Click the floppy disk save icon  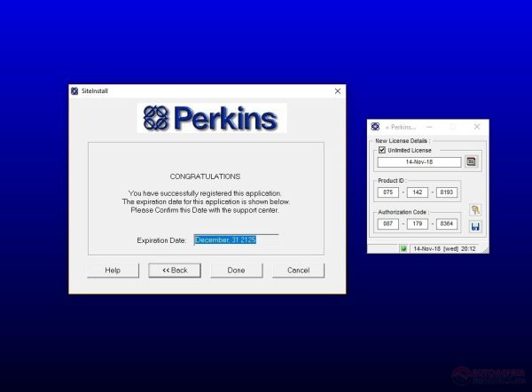[x=475, y=226]
